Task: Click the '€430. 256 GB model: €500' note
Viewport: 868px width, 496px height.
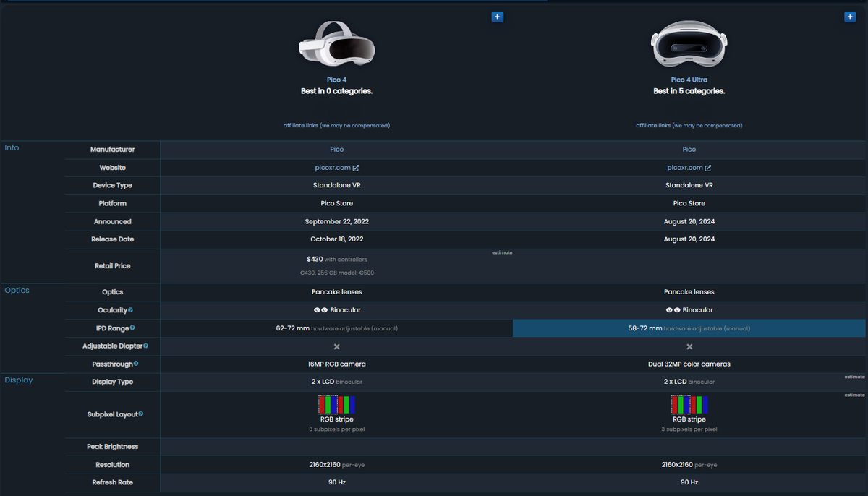Action: pyautogui.click(x=336, y=273)
